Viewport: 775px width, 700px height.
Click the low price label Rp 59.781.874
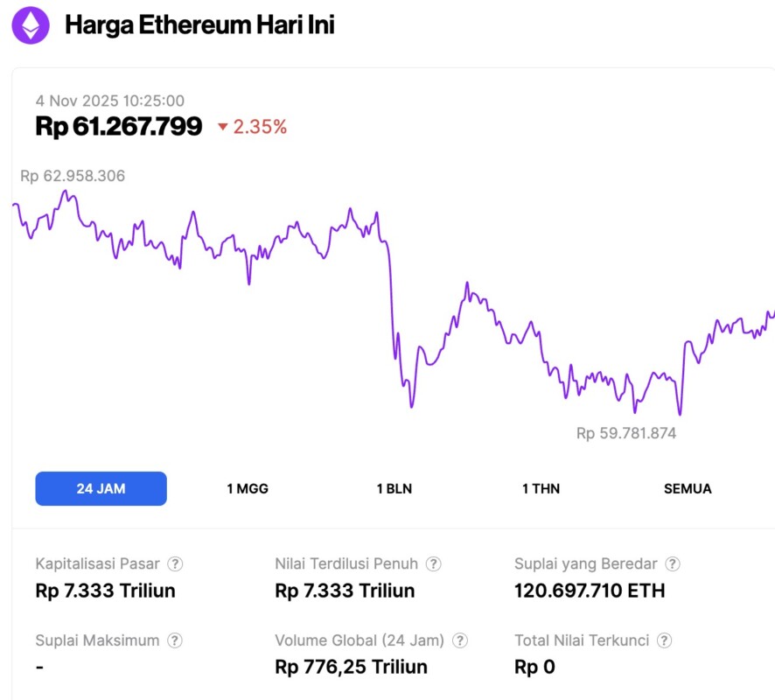click(625, 432)
